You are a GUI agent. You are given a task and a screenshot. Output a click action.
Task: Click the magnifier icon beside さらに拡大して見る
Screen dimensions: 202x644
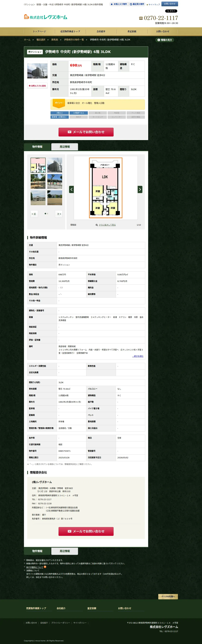97,225
